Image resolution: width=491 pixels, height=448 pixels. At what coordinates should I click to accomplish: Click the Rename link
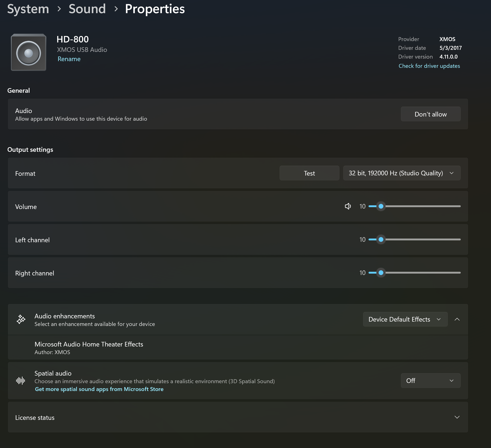69,59
